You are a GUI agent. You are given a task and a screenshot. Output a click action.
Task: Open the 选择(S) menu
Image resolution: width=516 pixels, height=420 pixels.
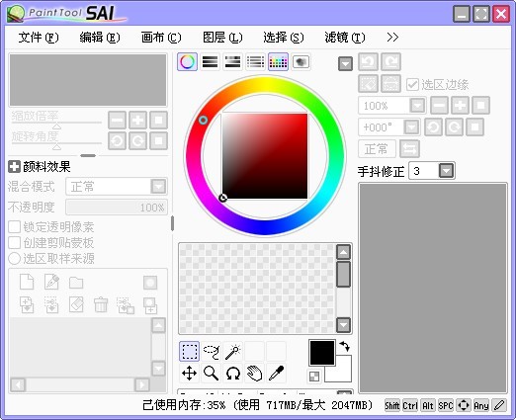(x=284, y=38)
